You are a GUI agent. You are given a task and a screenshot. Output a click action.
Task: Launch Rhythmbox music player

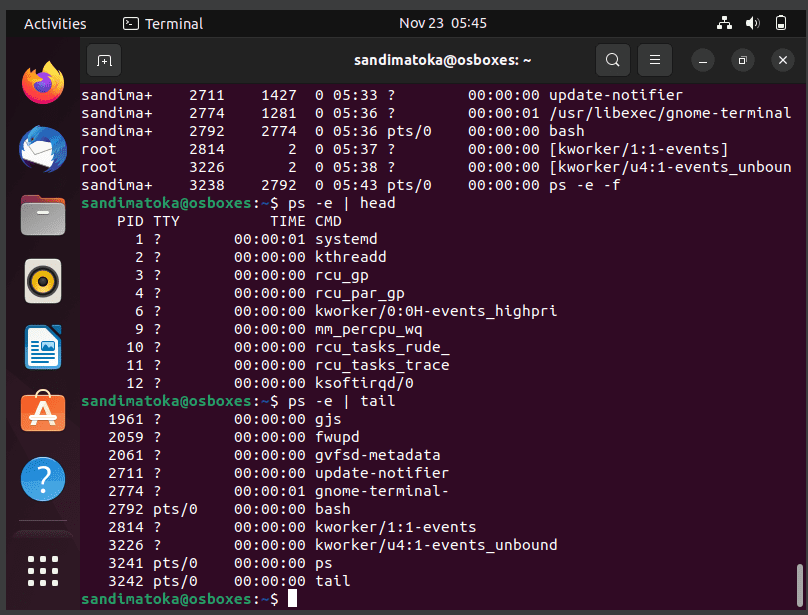[x=43, y=281]
